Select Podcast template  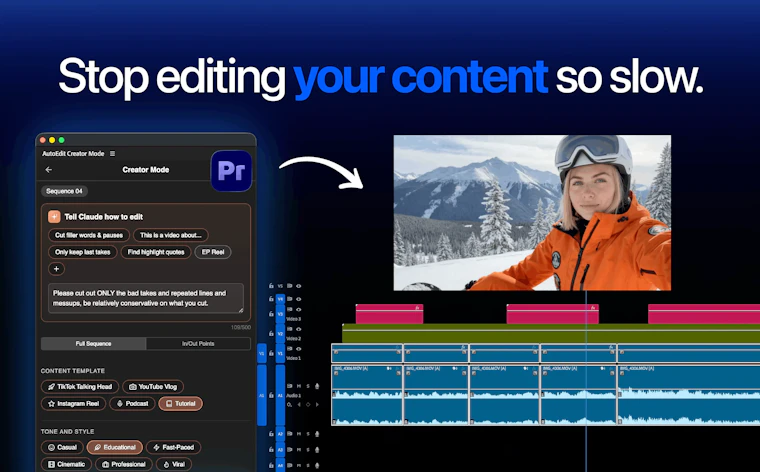pos(132,404)
